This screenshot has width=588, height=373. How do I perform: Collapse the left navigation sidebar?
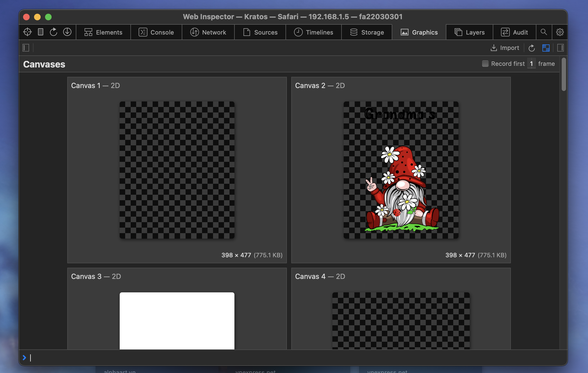point(26,48)
